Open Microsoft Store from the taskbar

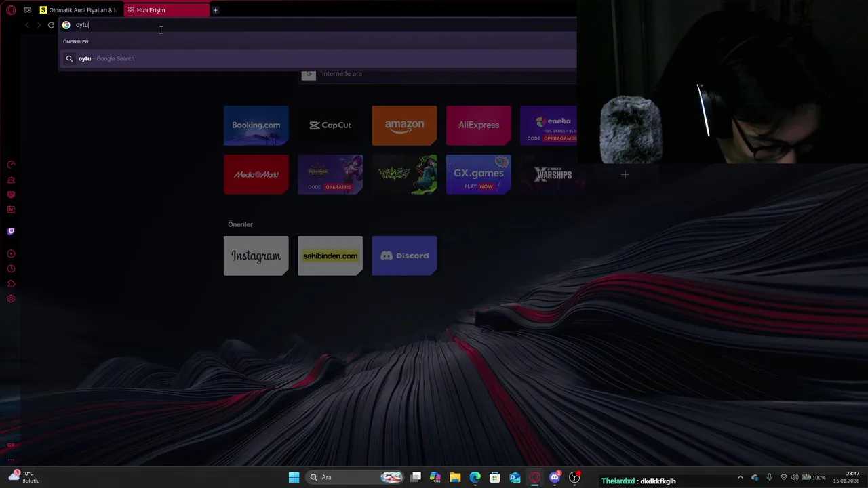pyautogui.click(x=495, y=477)
